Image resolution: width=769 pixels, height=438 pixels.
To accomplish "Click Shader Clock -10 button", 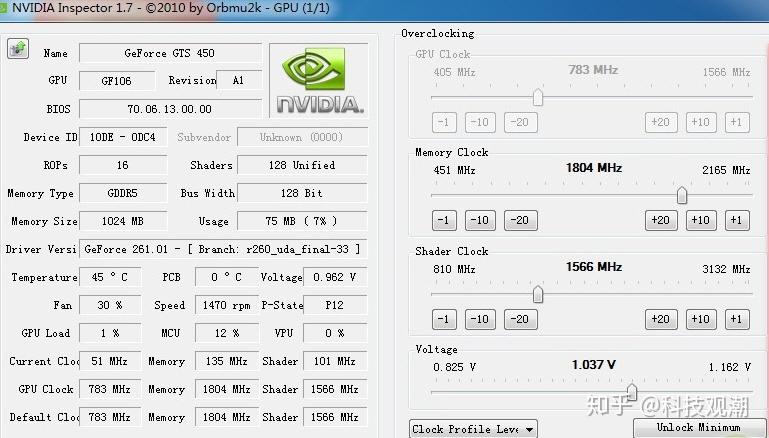I will (x=480, y=319).
